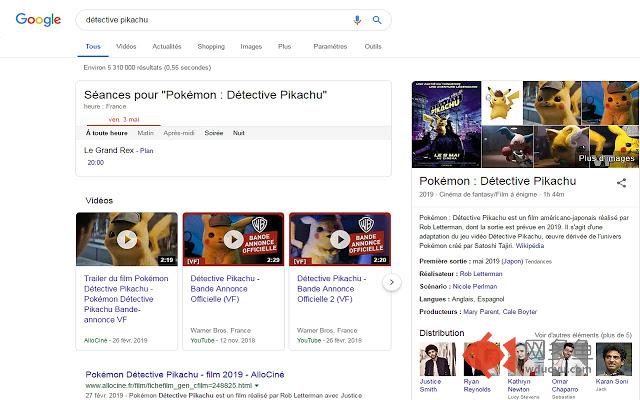Filter showtimes by Nuit
Viewport: 640px width, 400px height.
pos(239,133)
